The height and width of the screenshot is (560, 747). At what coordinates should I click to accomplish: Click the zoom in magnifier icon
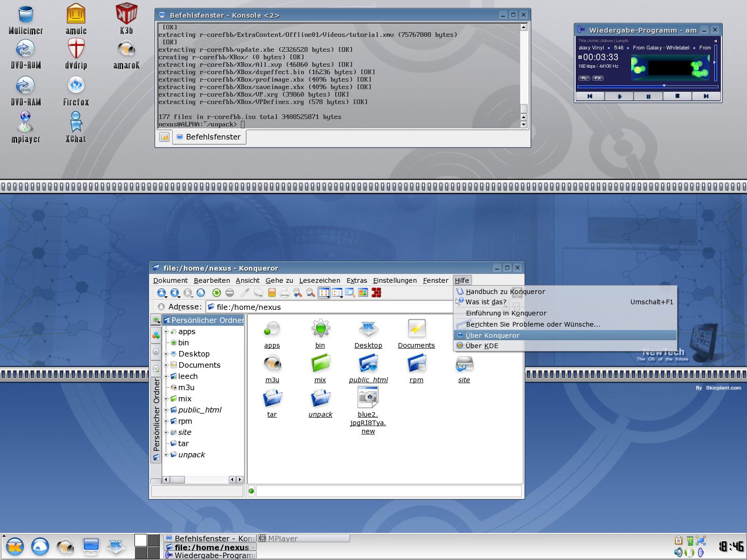tap(298, 293)
